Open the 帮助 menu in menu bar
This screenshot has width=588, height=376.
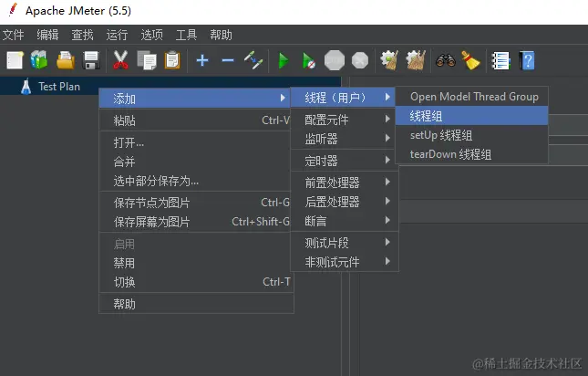pyautogui.click(x=221, y=35)
